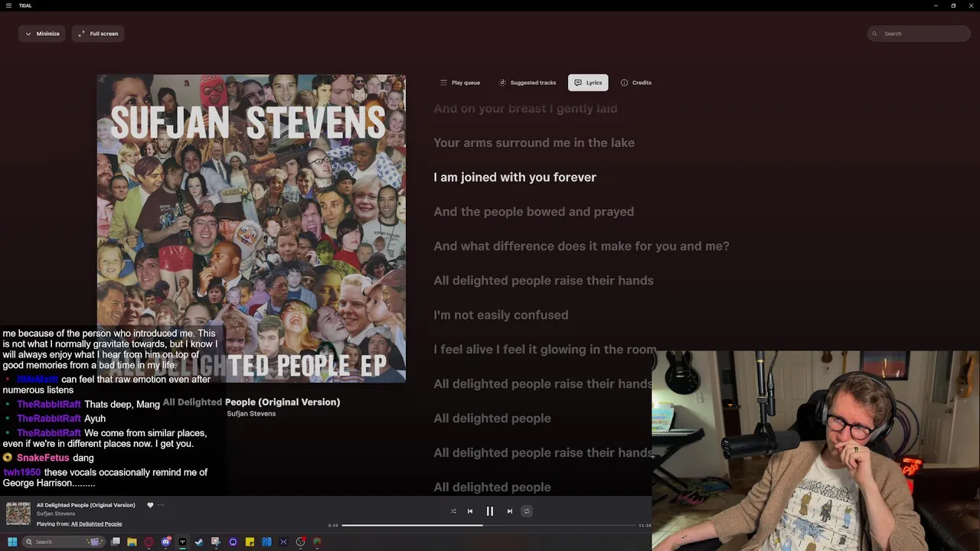Screen dimensions: 980x551
Task: Jump to lyric "I feel alive I feel it glowing"
Action: pos(544,350)
